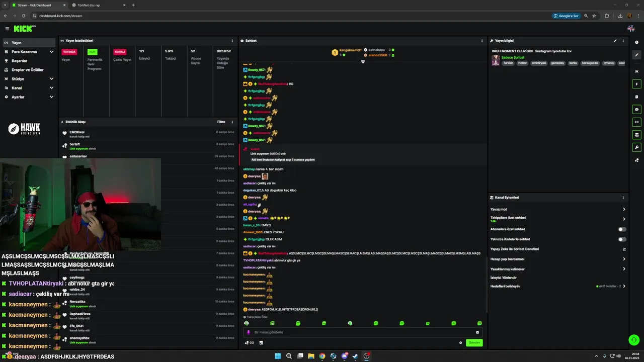This screenshot has height=362, width=644.
Task: Click the pencil edit icon in right sidebar
Action: tap(636, 55)
